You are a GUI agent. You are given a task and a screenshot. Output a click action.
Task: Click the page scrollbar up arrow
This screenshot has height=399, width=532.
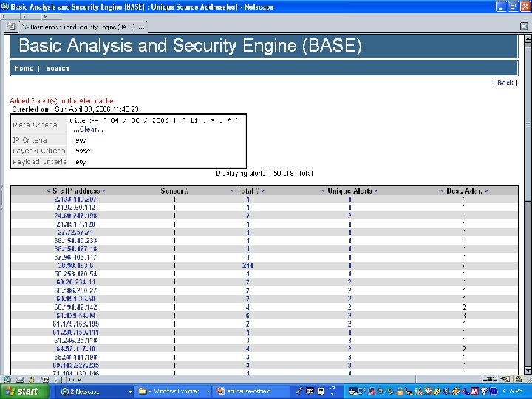coord(528,38)
